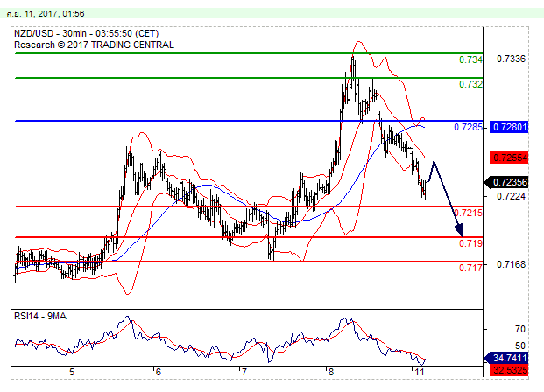Click the red support label 0.717
This screenshot has height=392, width=544.
(x=470, y=268)
